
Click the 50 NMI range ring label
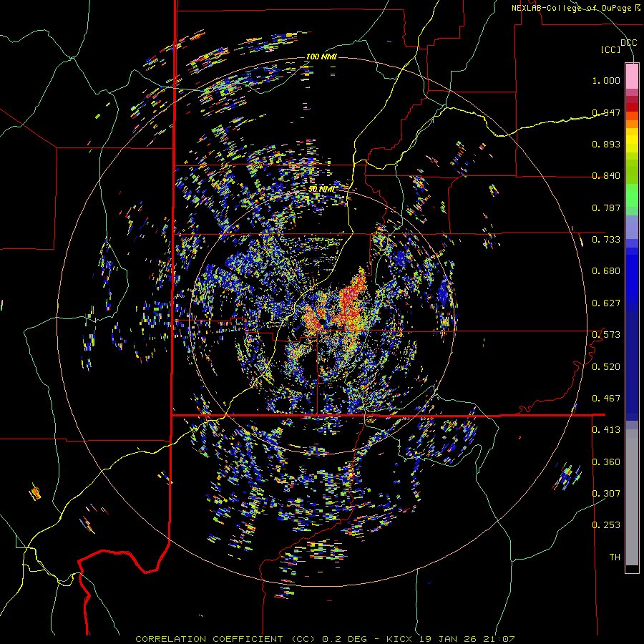coord(321,189)
